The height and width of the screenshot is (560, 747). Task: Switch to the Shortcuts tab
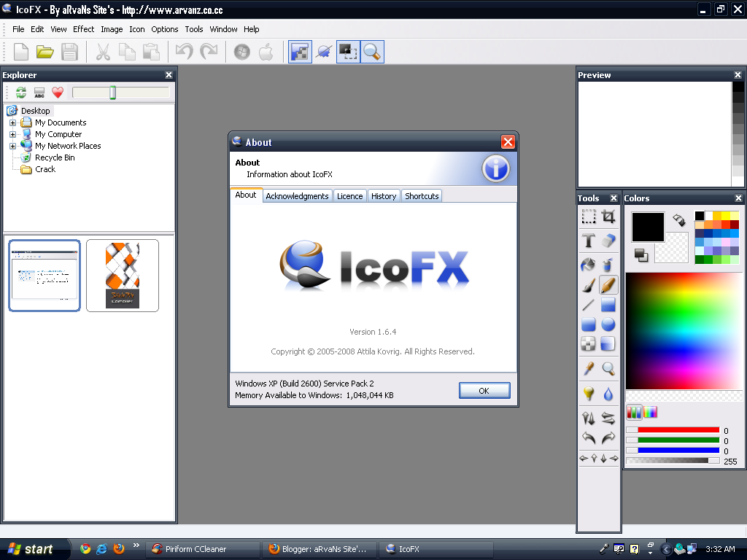[422, 196]
